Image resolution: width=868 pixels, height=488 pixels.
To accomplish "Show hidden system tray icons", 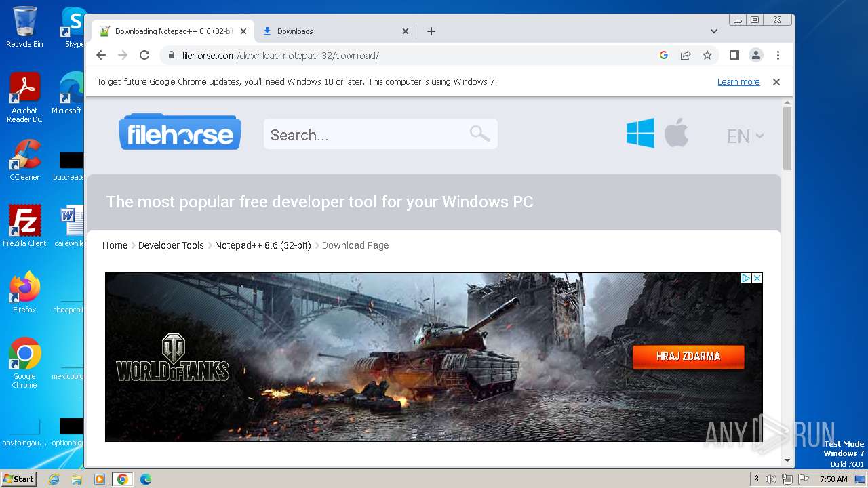I will pyautogui.click(x=756, y=479).
